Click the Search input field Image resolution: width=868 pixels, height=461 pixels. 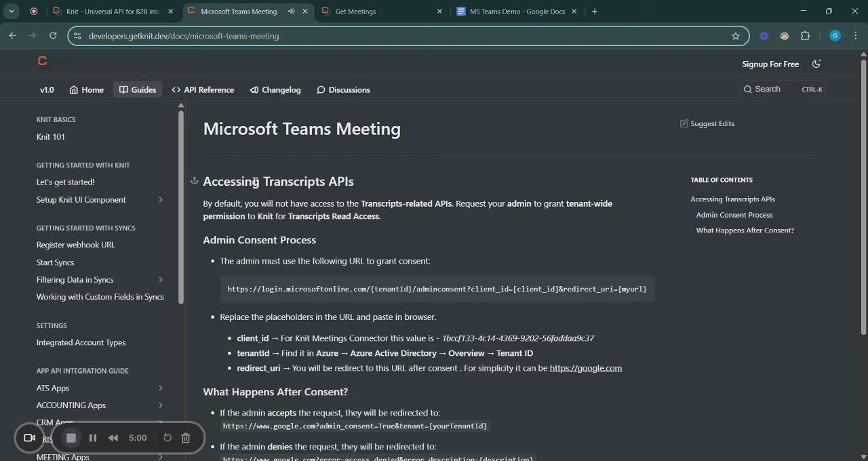click(783, 89)
